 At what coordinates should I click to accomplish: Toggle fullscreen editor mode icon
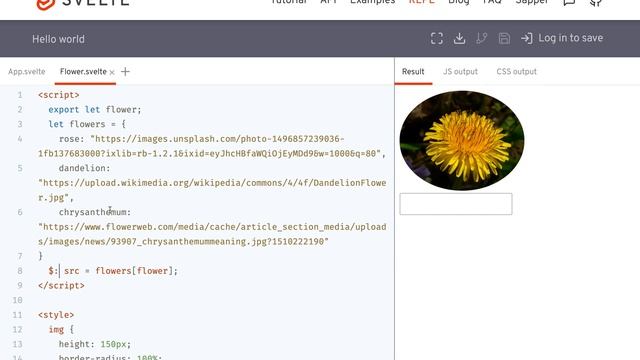click(437, 38)
